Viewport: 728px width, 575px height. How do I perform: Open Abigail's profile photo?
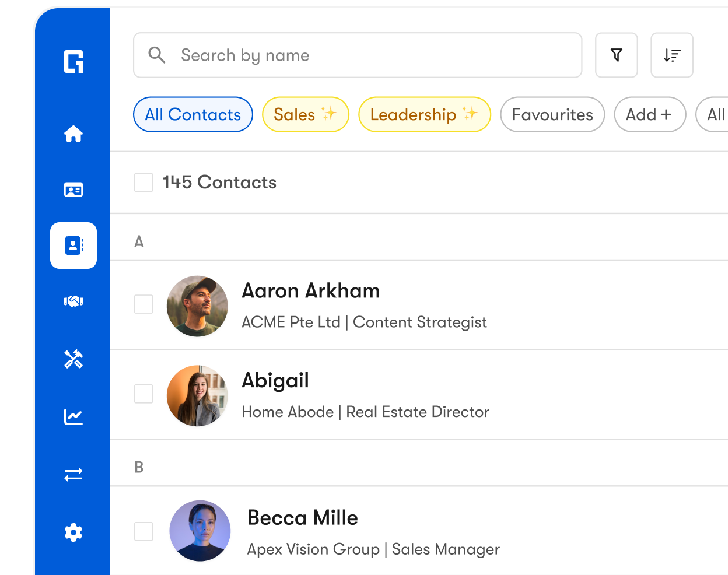coord(197,396)
